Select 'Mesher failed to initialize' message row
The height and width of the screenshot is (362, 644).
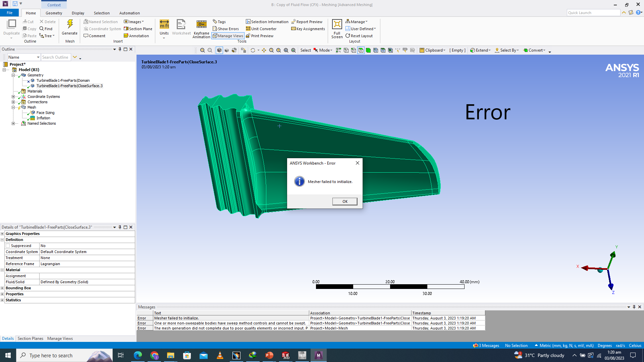point(311,318)
